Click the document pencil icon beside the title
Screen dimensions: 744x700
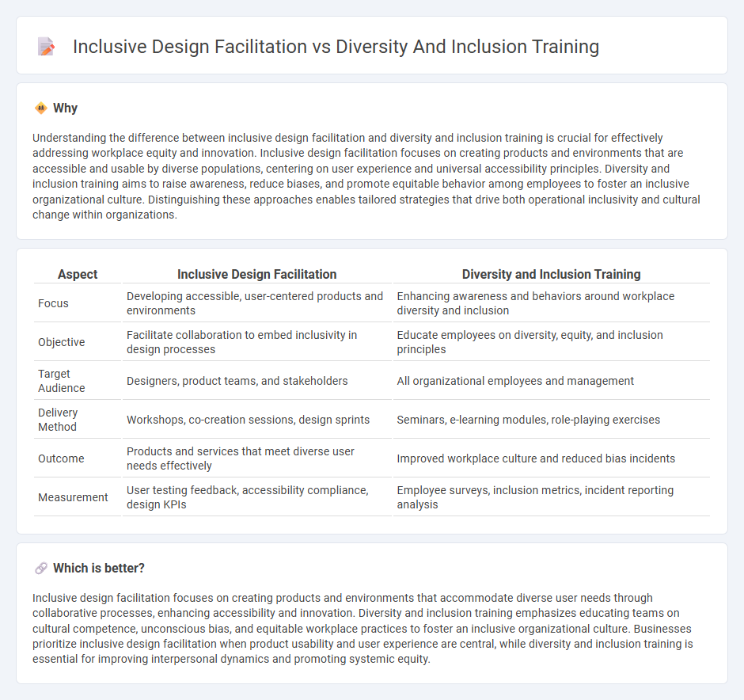click(46, 47)
